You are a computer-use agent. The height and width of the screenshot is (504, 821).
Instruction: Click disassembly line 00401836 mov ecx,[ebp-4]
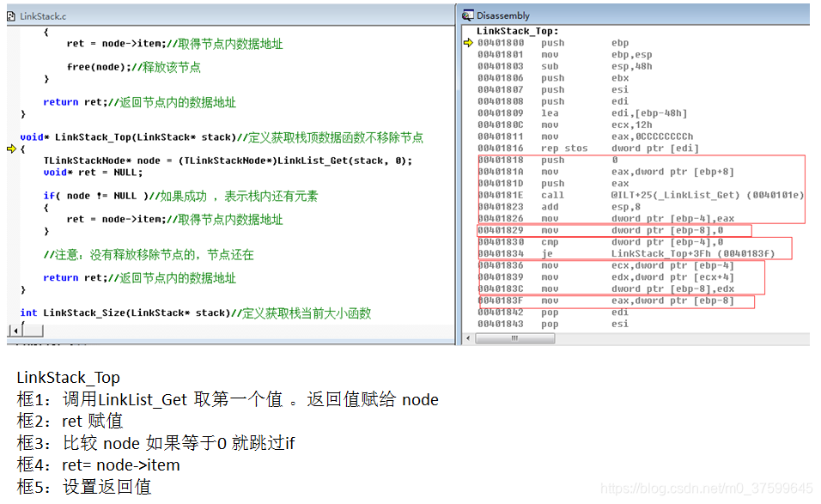click(605, 265)
